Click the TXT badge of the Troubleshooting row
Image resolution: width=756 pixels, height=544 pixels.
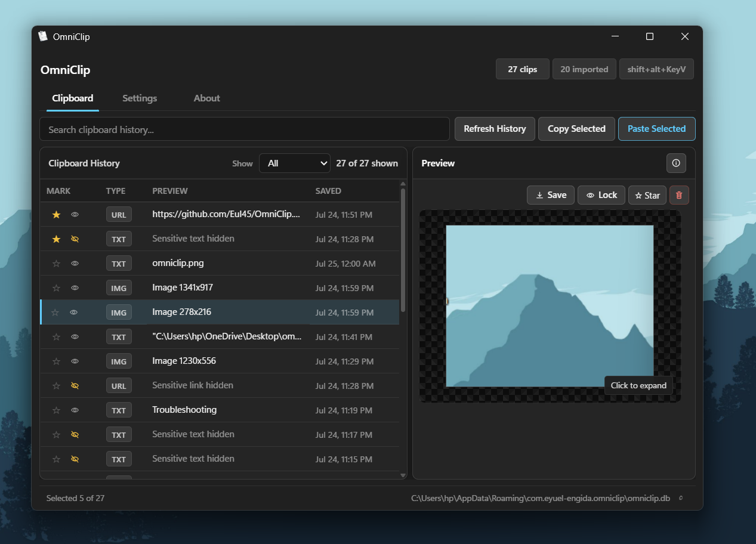click(119, 410)
